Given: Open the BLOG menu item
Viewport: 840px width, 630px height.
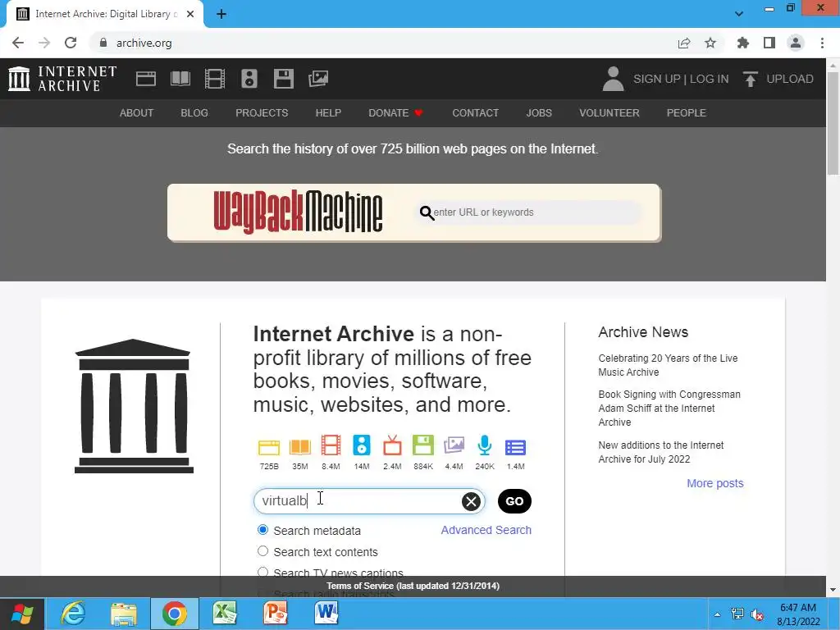Looking at the screenshot, I should 194,113.
